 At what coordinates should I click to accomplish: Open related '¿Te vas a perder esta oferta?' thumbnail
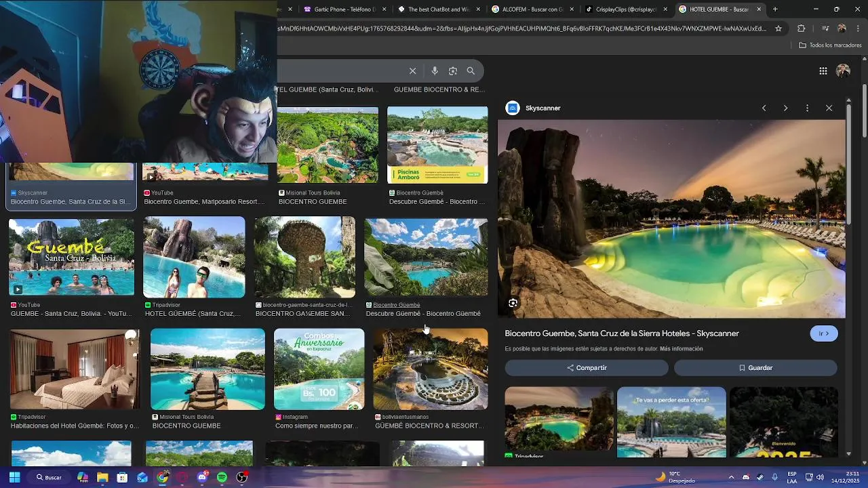(671, 422)
